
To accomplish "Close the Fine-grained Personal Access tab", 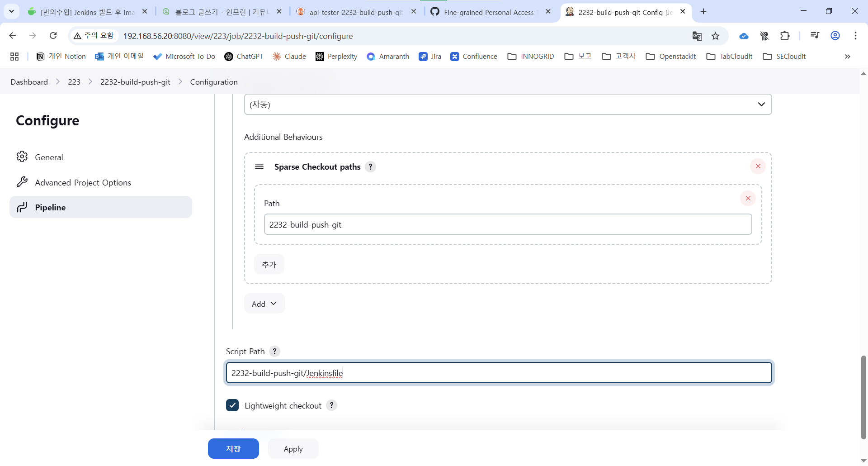I will (548, 12).
